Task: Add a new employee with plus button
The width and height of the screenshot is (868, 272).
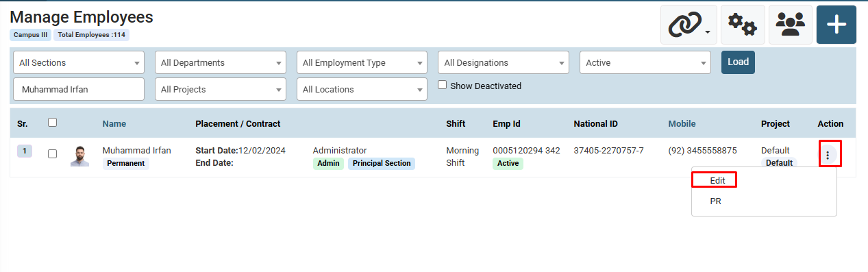Action: click(836, 25)
